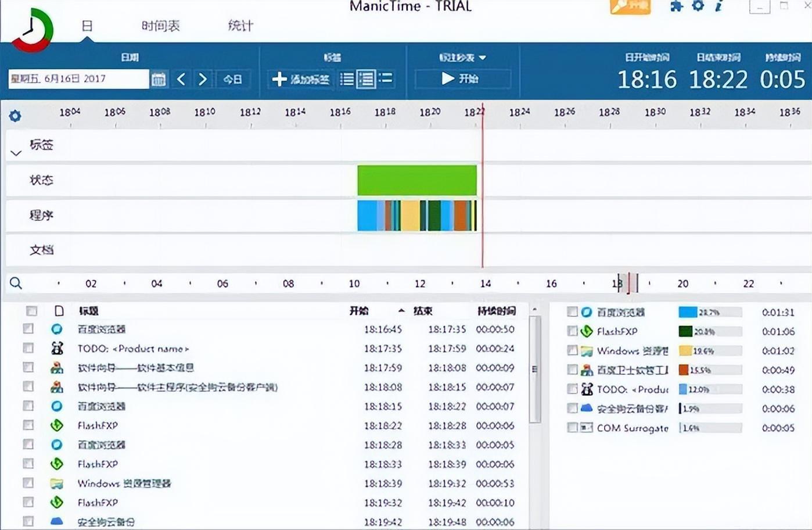Click the yellow Windows Explorer usage bar 19.6%
812x530 pixels.
685,350
